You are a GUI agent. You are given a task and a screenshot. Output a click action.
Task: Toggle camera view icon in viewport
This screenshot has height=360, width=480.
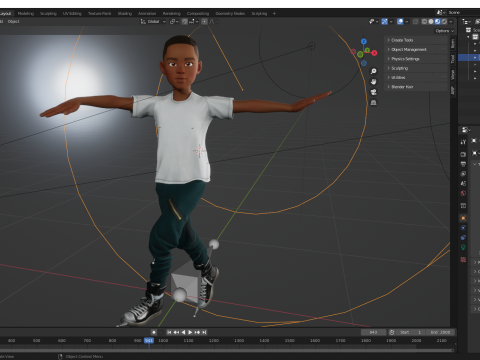click(x=373, y=92)
